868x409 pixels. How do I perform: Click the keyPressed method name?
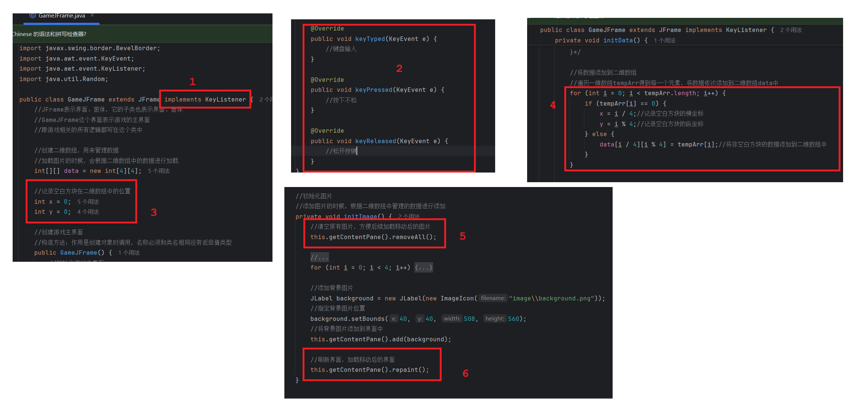(x=374, y=90)
